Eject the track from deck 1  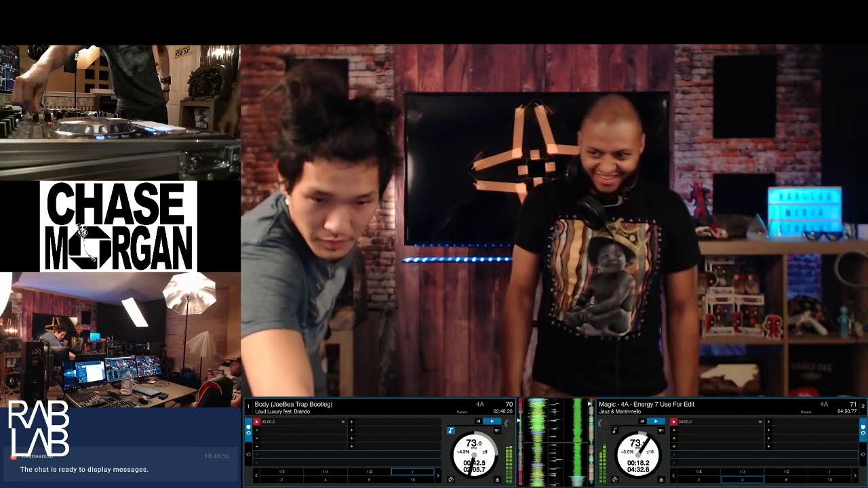coord(497,480)
